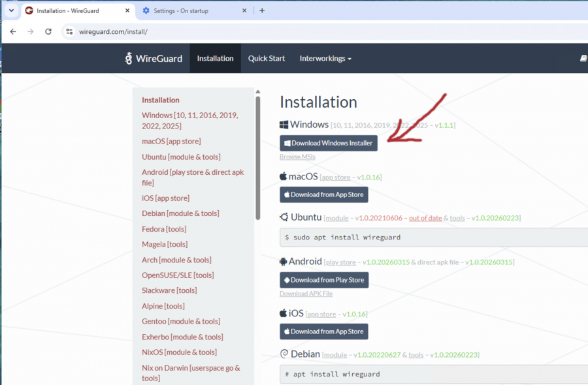
Task: Open macOS app store link
Action: point(336,177)
